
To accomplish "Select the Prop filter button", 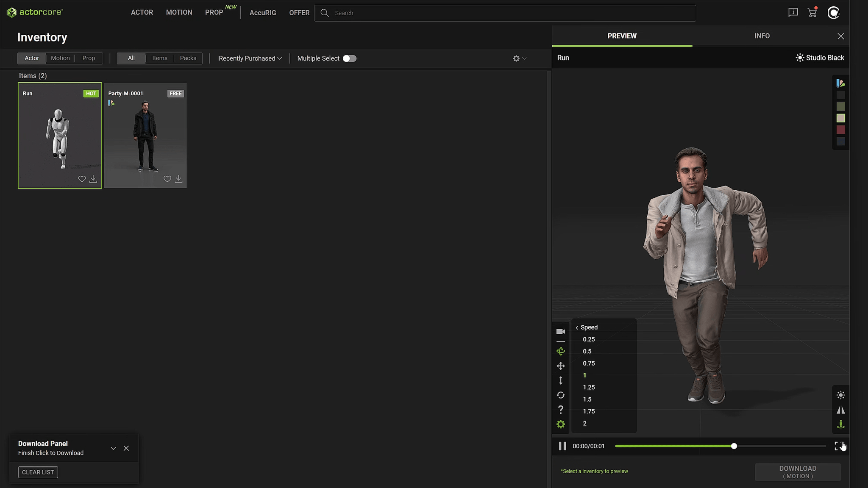I will click(x=89, y=58).
